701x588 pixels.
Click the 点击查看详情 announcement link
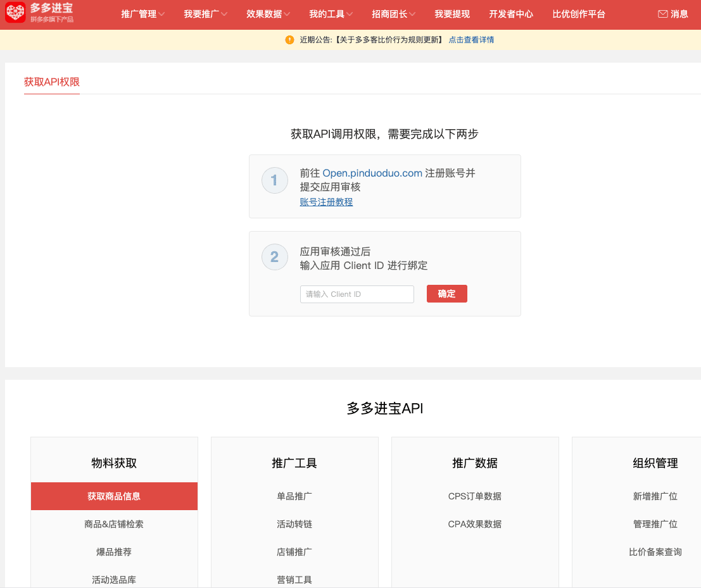pyautogui.click(x=471, y=40)
